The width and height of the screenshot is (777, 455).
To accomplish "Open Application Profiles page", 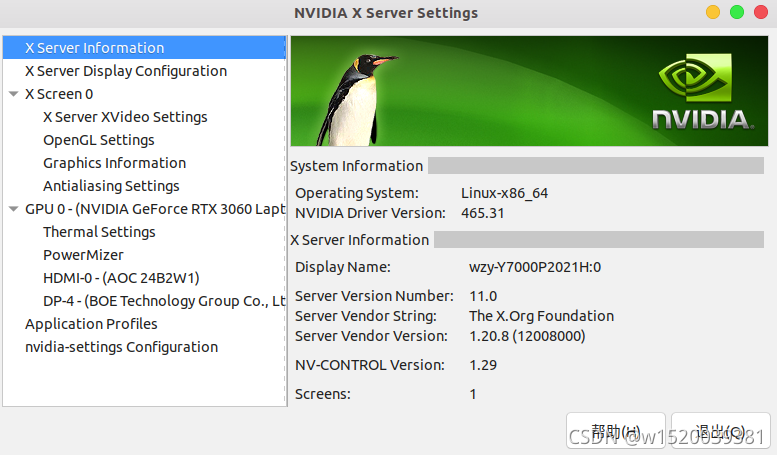I will [x=91, y=324].
